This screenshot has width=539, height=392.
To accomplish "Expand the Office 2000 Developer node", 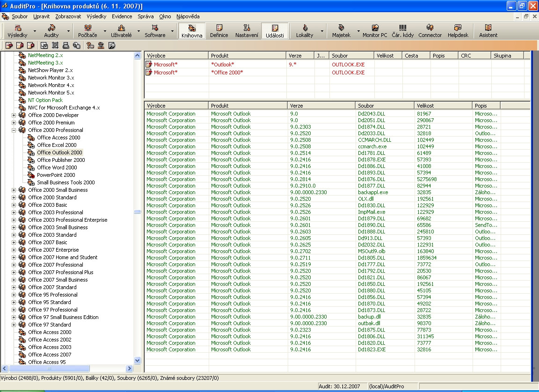I will tap(14, 115).
